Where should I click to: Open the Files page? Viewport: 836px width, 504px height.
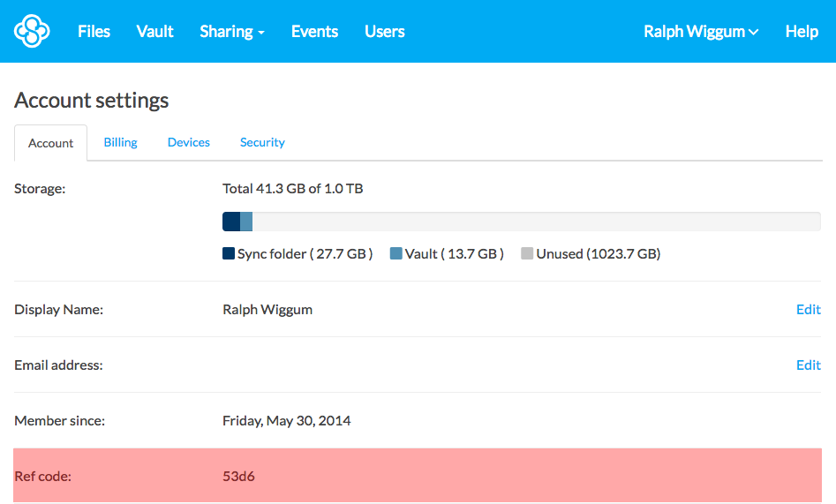[x=94, y=32]
